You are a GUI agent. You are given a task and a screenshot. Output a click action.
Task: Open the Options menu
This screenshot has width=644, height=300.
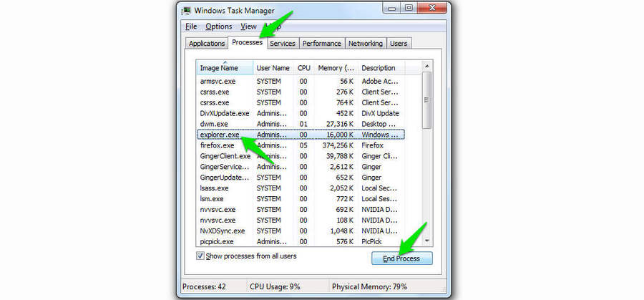click(219, 26)
